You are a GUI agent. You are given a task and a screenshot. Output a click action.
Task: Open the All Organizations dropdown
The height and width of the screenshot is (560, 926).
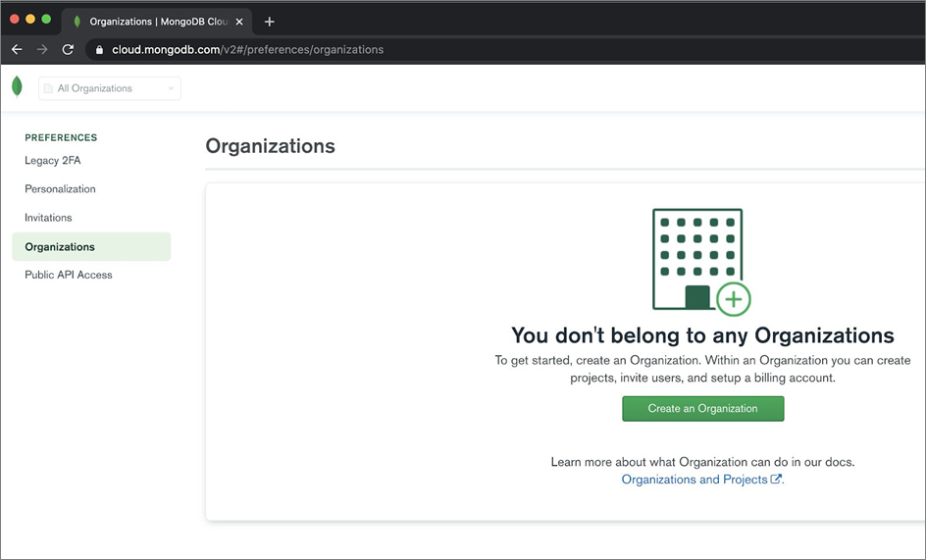[110, 88]
